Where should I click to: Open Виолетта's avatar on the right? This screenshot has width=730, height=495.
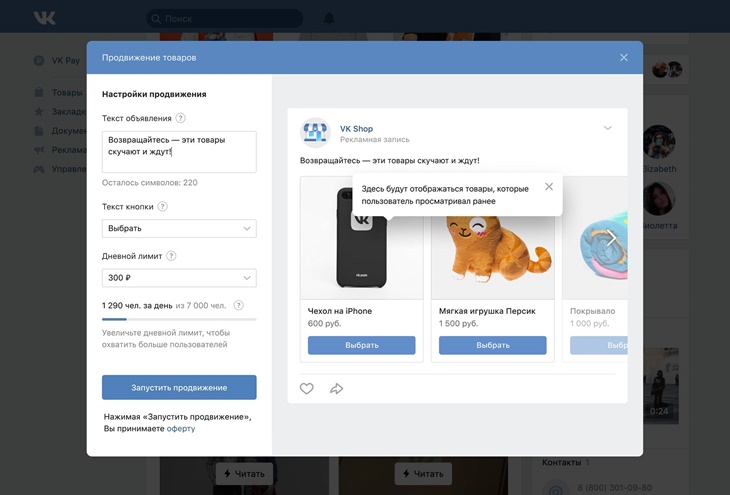tap(659, 199)
